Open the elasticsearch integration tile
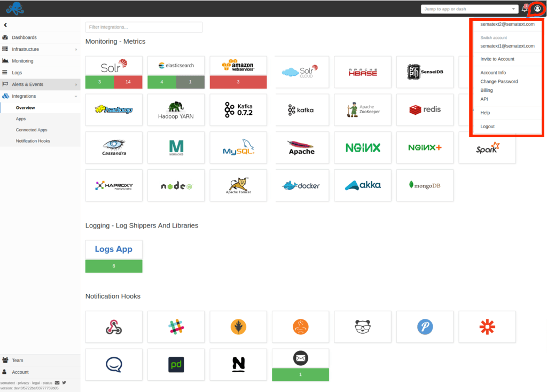Image resolution: width=547 pixels, height=392 pixels. (176, 72)
